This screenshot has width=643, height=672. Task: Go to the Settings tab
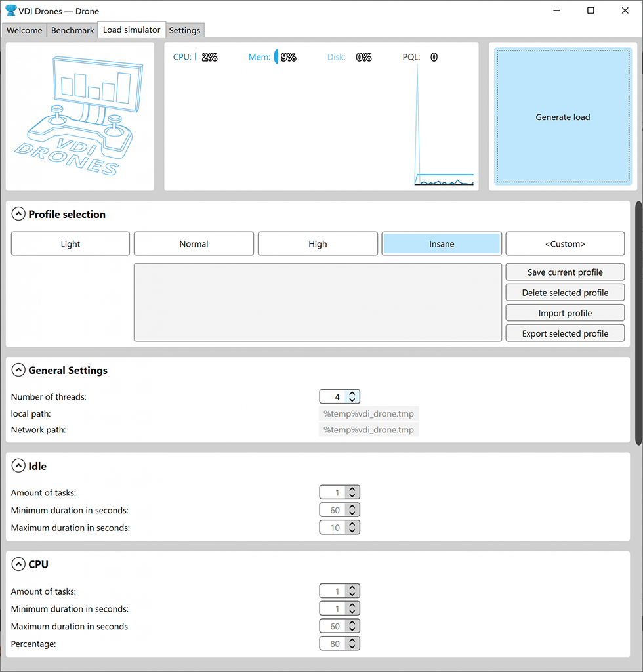[x=184, y=30]
